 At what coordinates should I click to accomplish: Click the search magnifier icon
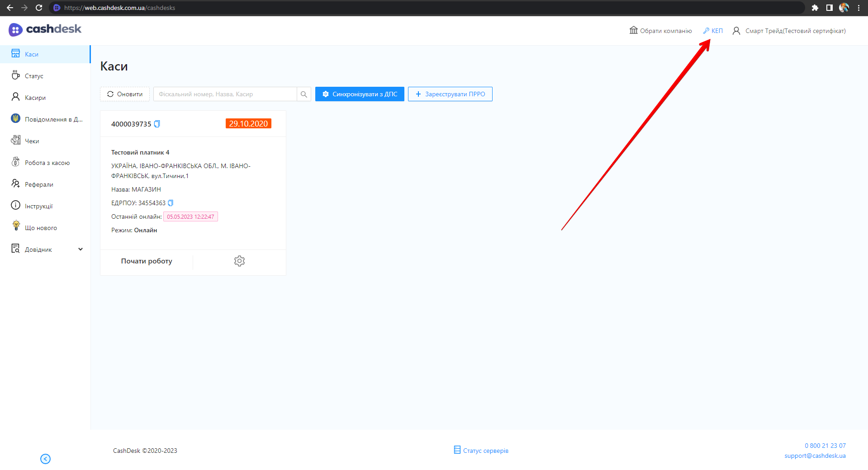click(x=304, y=94)
